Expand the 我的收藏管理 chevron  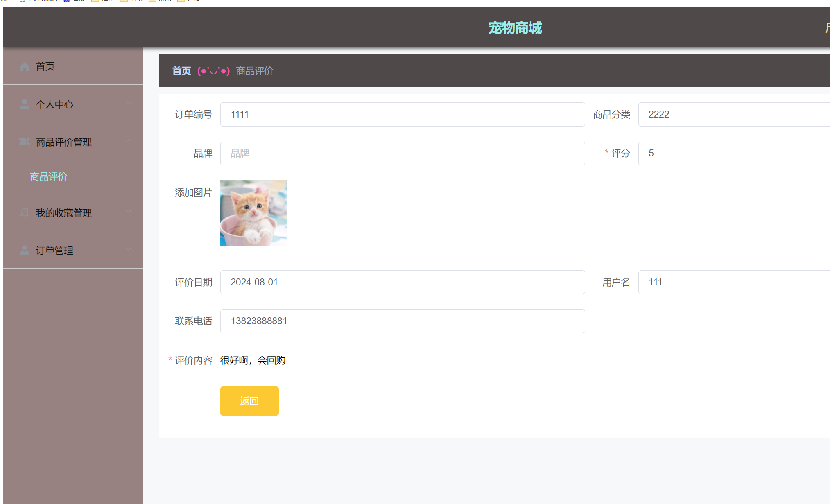point(129,212)
